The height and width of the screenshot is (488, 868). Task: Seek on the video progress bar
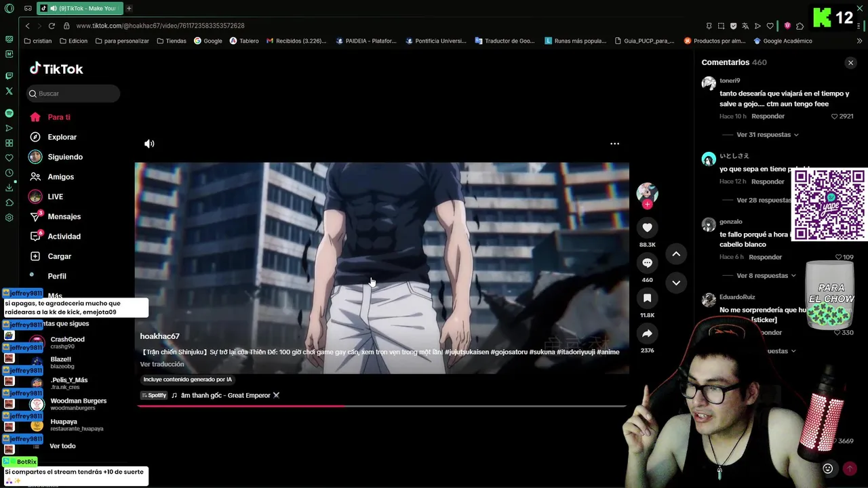tap(381, 406)
